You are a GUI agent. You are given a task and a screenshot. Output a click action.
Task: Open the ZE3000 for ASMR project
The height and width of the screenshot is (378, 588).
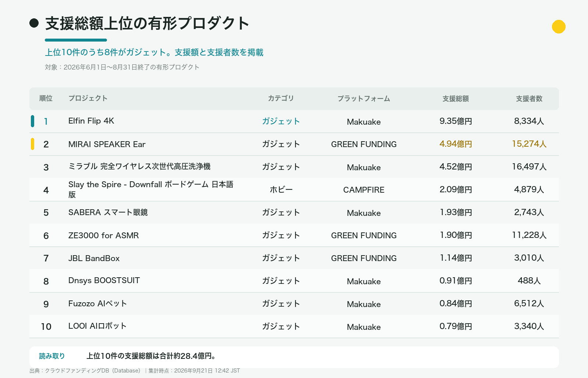tap(104, 235)
